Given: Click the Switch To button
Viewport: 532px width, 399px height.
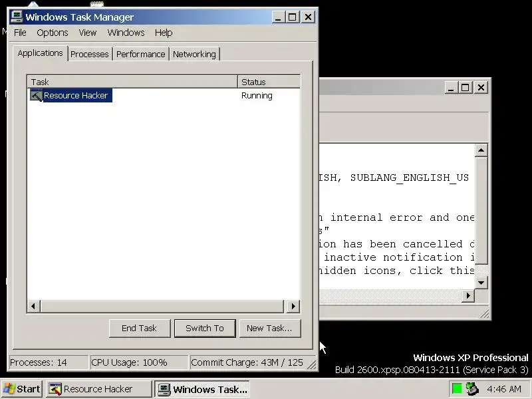Looking at the screenshot, I should tap(205, 328).
